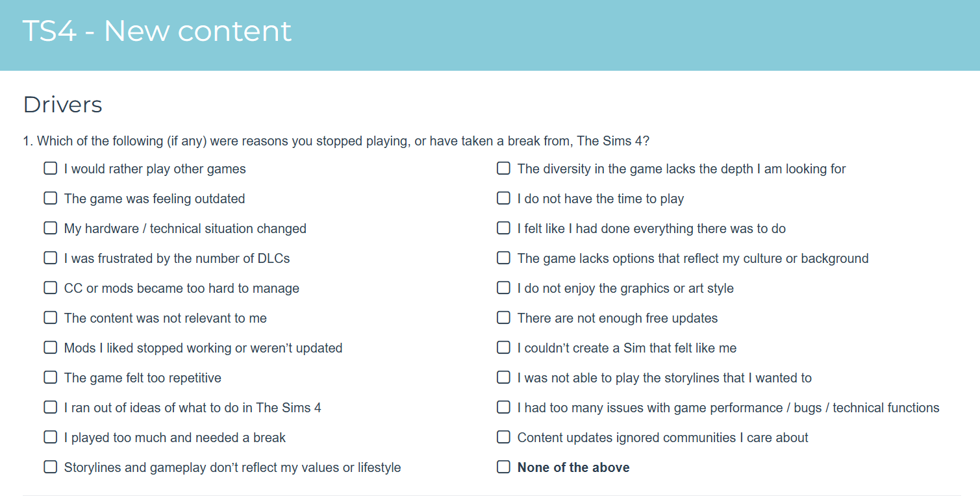Viewport: 980px width, 496px height.
Task: Tick 'I felt like I had done everything'
Action: pyautogui.click(x=503, y=229)
